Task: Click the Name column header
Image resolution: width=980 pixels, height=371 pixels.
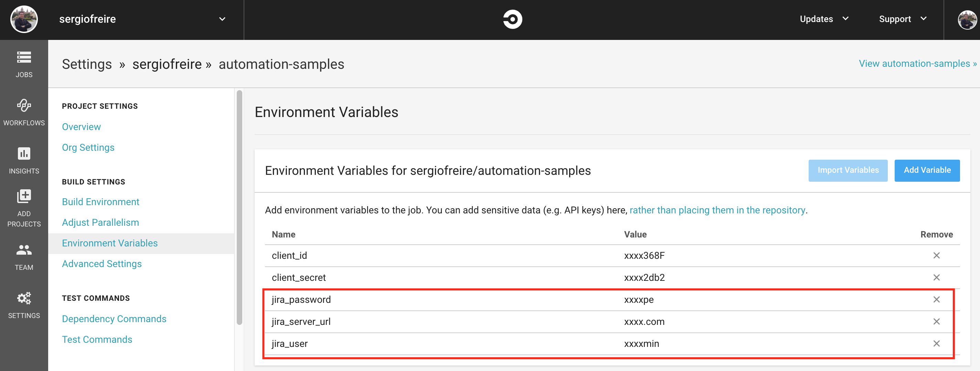Action: tap(284, 234)
